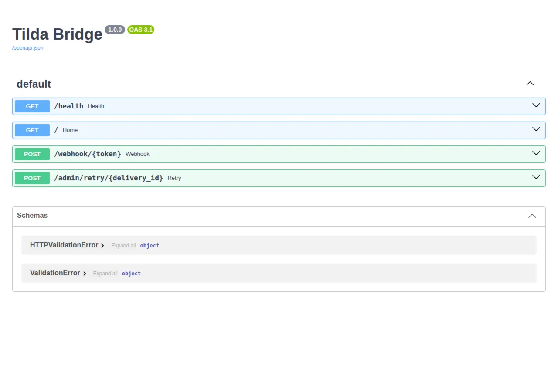
Task: Click the /admin/retry/{delivery_id} path text
Action: pos(109,178)
